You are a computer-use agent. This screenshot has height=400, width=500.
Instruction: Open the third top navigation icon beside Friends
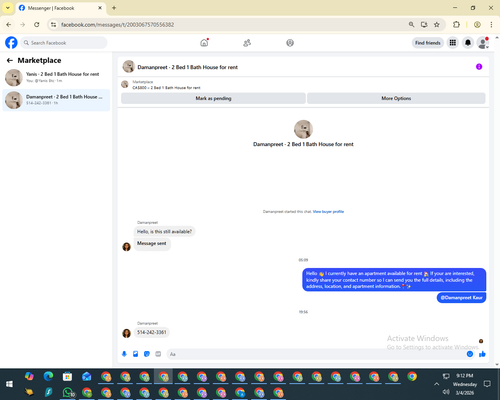(290, 43)
